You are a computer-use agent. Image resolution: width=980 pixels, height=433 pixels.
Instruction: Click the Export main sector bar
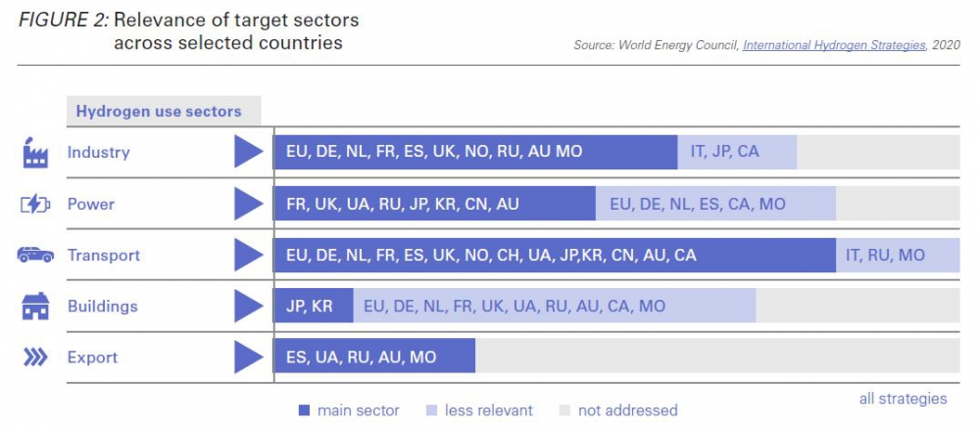(374, 358)
